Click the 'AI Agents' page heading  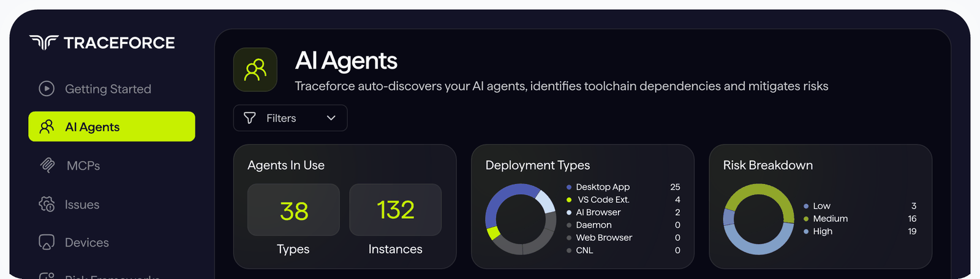coord(346,61)
